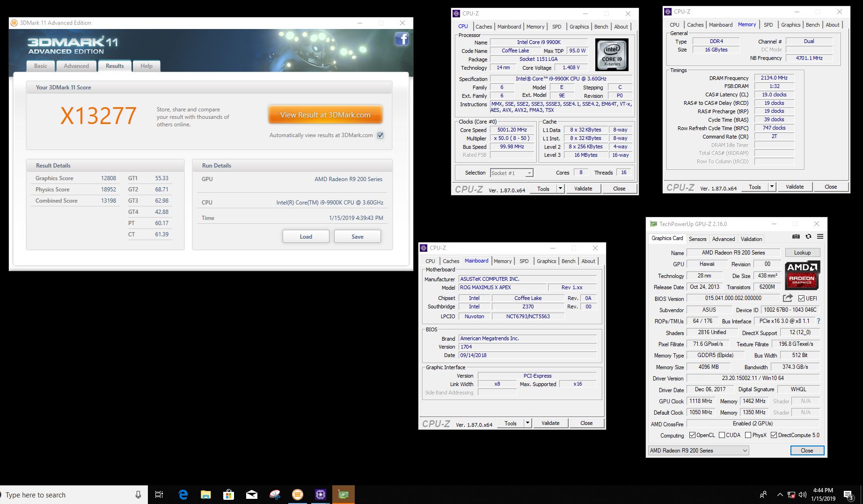Open the People icon in system tray
This screenshot has width=863, height=504.
[x=763, y=495]
